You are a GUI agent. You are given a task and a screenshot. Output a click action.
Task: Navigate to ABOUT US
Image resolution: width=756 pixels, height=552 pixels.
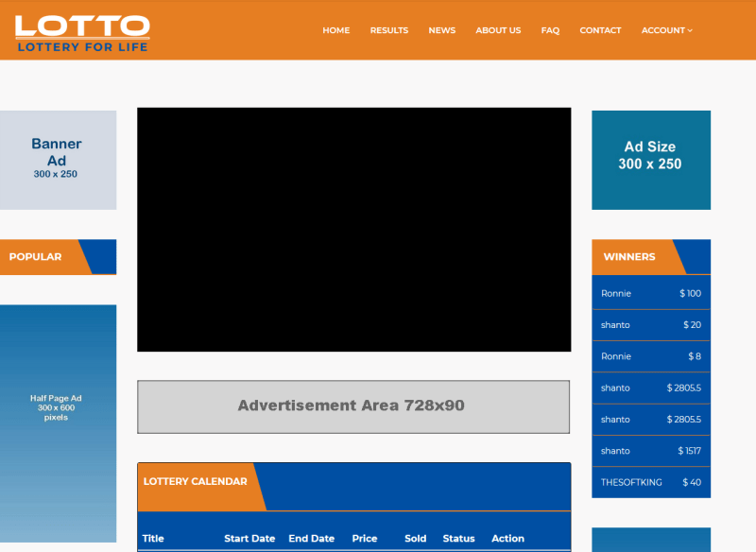click(498, 30)
